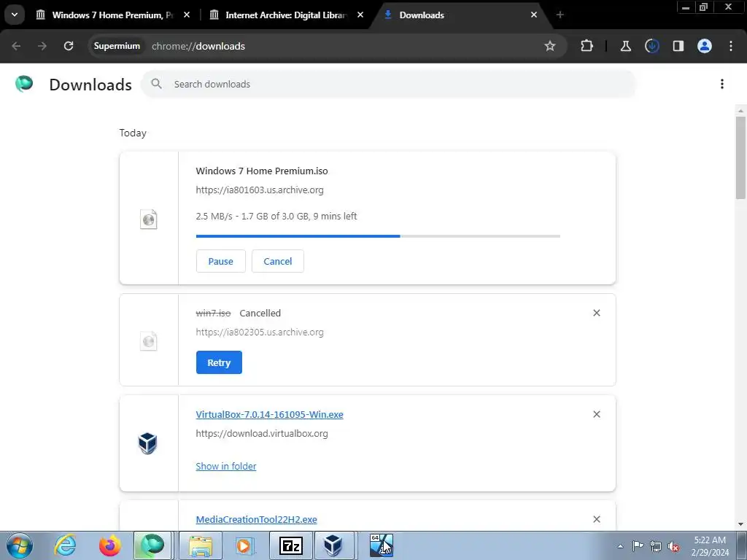The width and height of the screenshot is (747, 560).
Task: Remove the VirtualBox download entry
Action: pos(597,414)
